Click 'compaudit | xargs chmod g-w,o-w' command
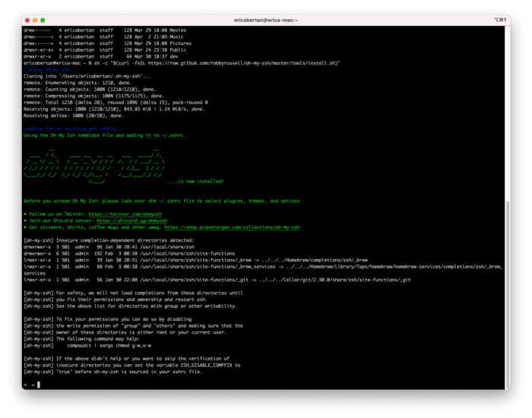This screenshot has height=418, width=532. click(x=109, y=346)
